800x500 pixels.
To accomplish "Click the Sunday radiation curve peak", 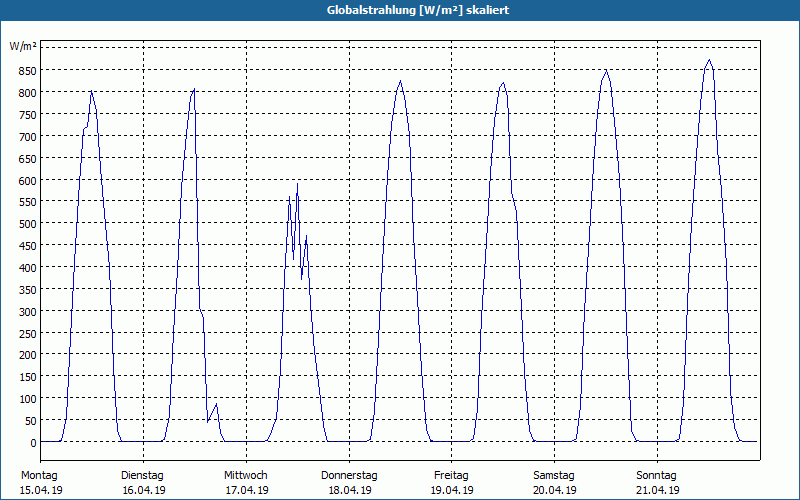I will click(x=709, y=60).
